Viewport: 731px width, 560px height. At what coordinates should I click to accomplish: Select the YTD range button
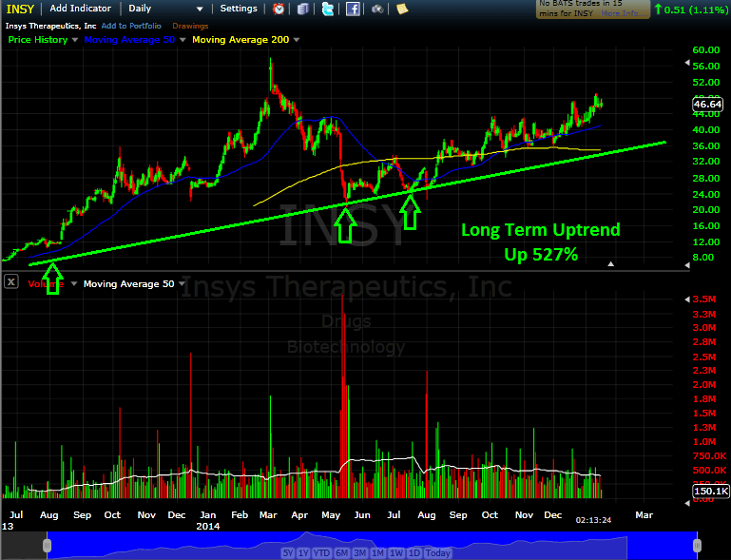[321, 553]
